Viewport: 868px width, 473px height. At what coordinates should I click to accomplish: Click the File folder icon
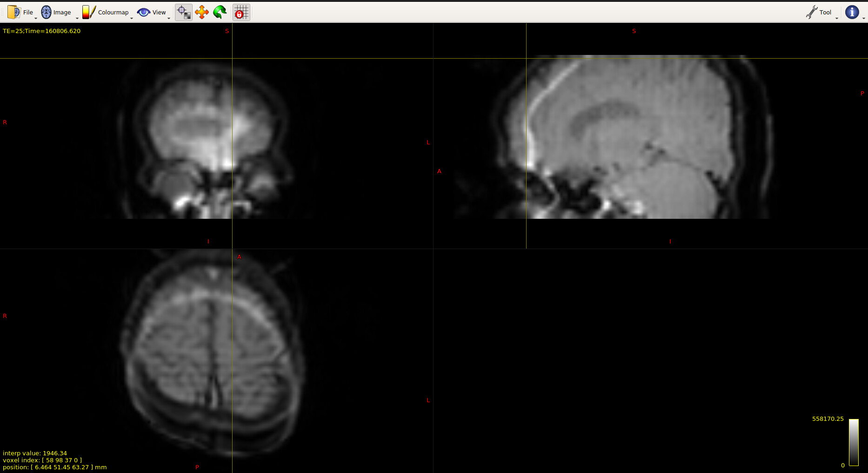[14, 12]
